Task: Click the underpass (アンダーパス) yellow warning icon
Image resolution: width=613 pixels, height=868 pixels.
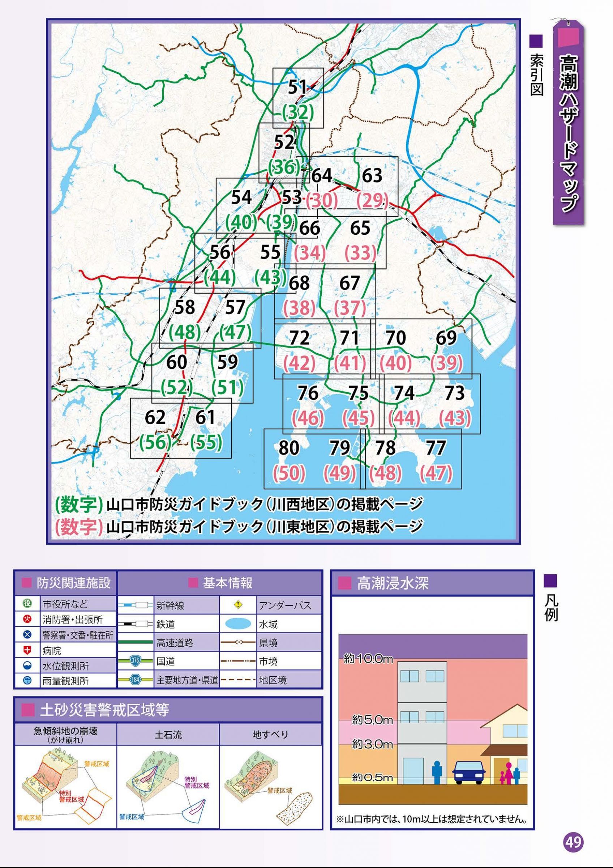Action: coord(237,605)
